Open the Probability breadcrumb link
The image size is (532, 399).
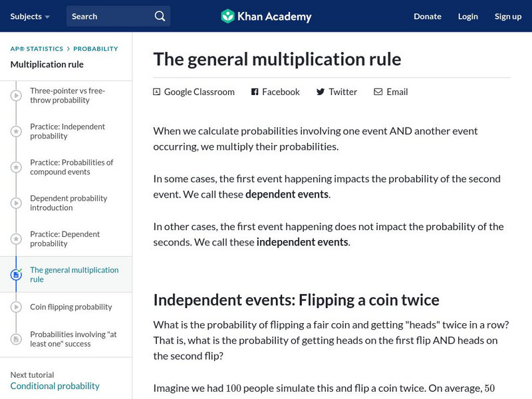[96, 49]
